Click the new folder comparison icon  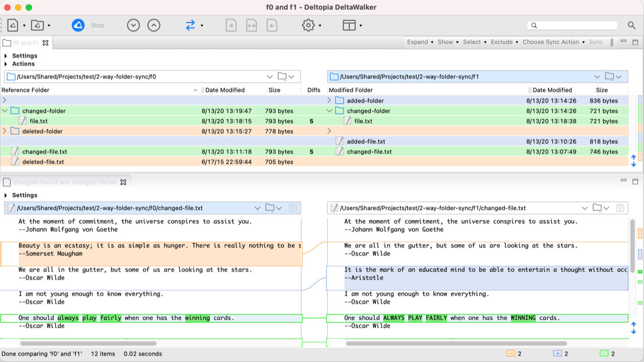click(37, 25)
